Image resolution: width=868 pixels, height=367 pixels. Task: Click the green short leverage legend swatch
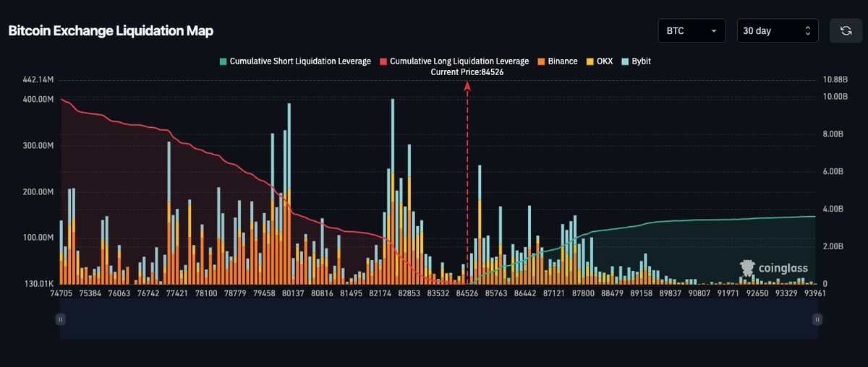223,61
